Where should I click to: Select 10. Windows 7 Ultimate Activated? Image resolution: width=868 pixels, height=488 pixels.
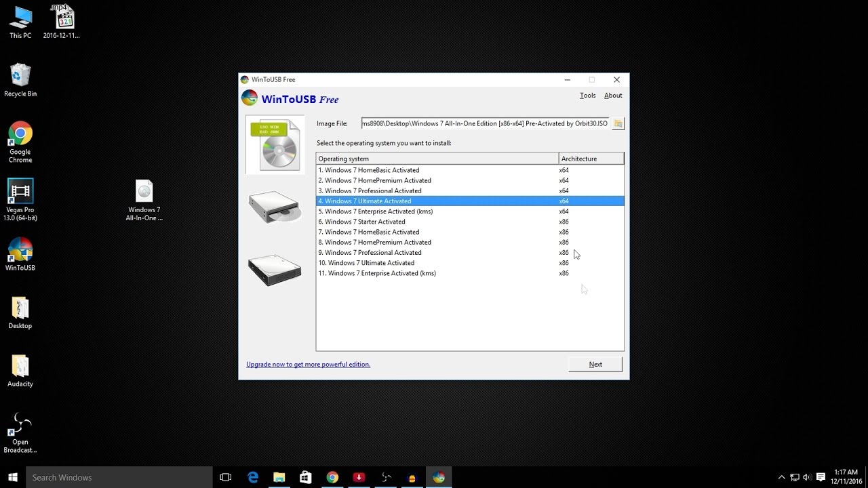point(470,263)
